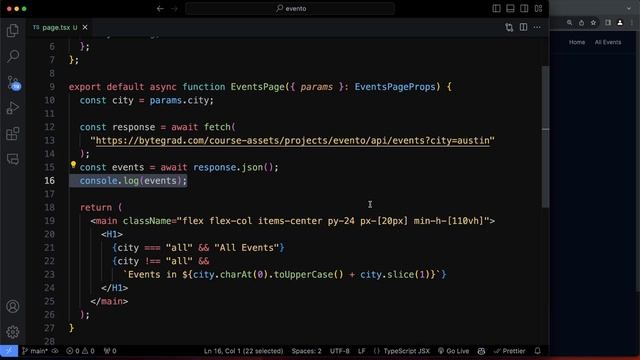Open the Explorer view in activity bar
Screen dimensions: 640x360
13,31
